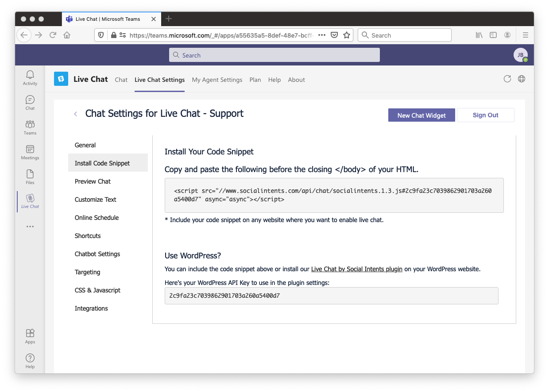Open the Firefox library icon
Image resolution: width=549 pixels, height=392 pixels.
pyautogui.click(x=479, y=35)
